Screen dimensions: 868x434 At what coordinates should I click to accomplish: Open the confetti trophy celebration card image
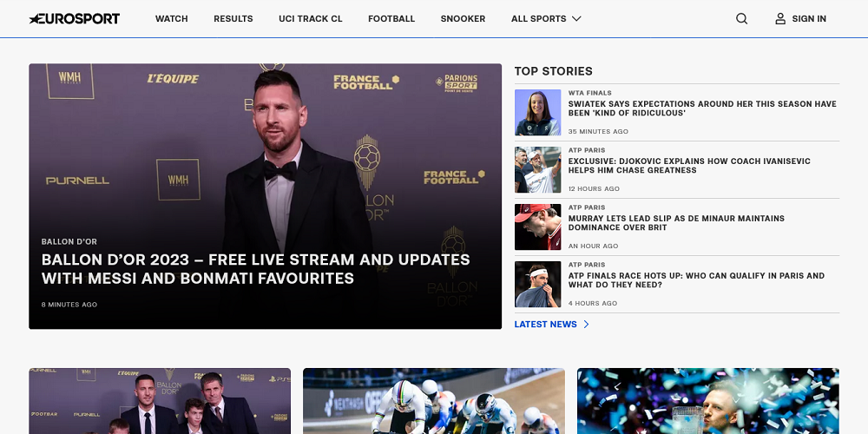[x=708, y=401]
